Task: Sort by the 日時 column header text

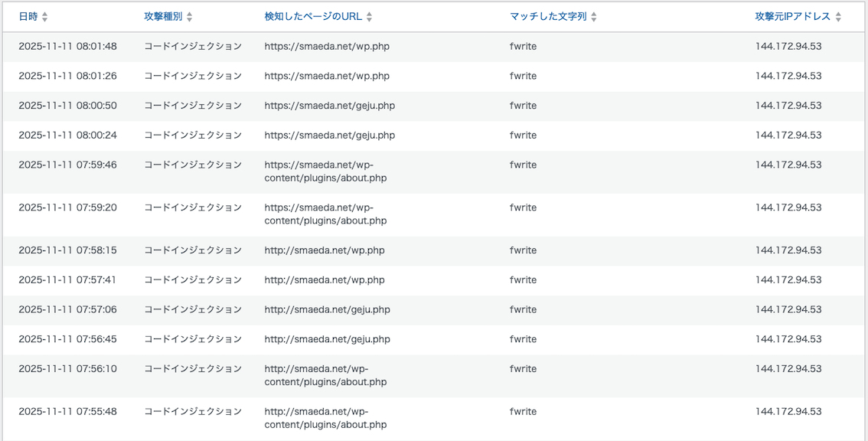Action: [28, 17]
